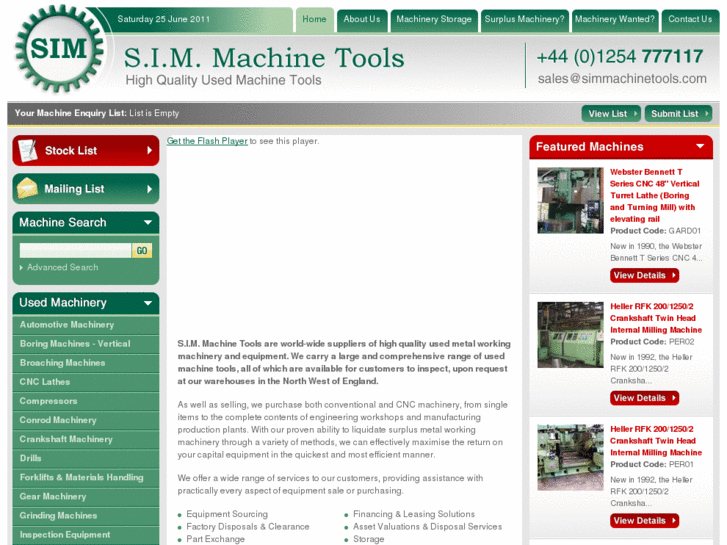Viewport: 727px width, 545px height.
Task: View Details for Heller PER02
Action: tap(644, 398)
